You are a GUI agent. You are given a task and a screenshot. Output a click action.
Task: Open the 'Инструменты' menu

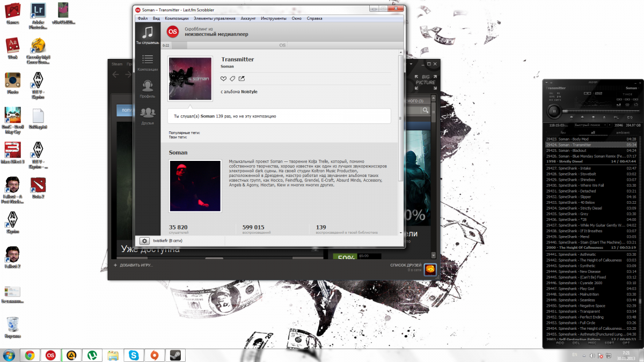click(x=274, y=18)
